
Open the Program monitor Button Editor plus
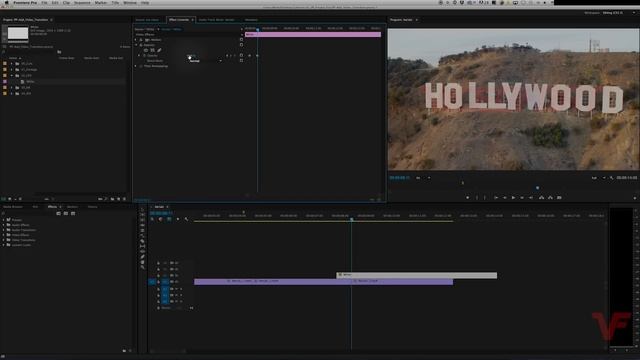635,198
